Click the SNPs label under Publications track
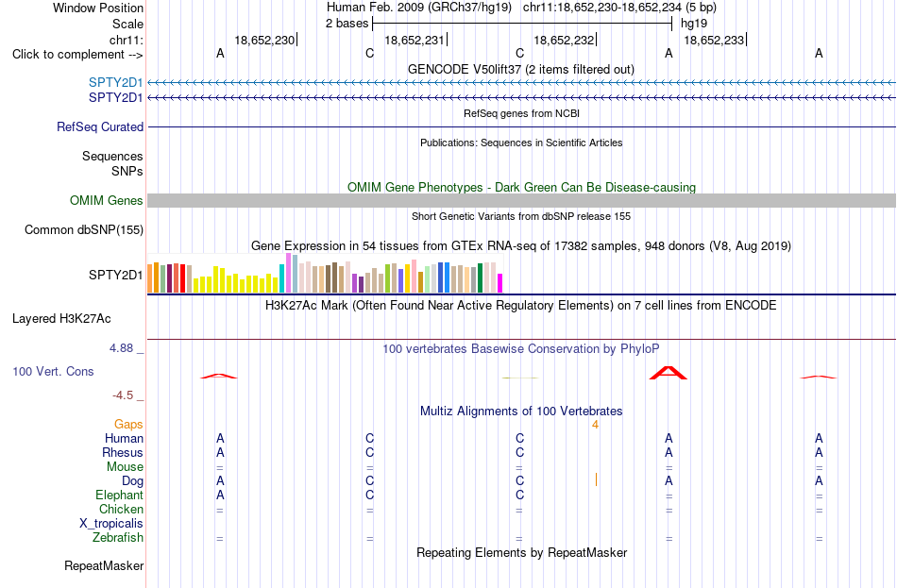897x588 pixels. pyautogui.click(x=127, y=171)
